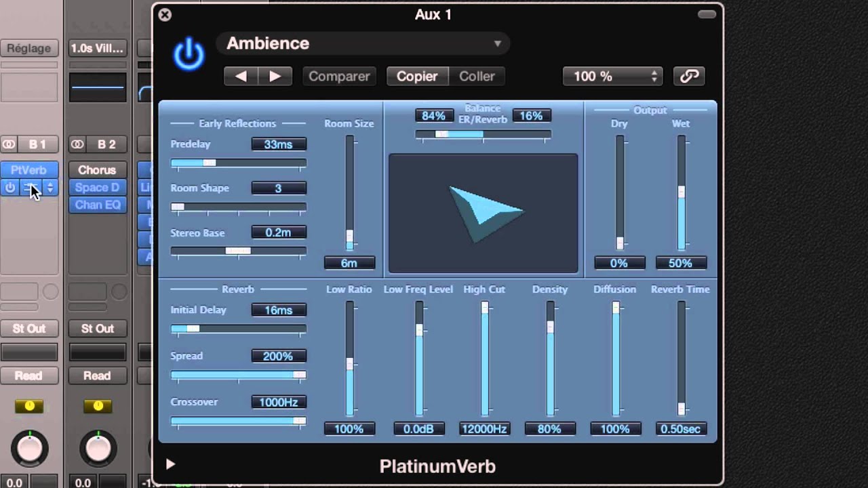The image size is (868, 488).
Task: Click the Reverb Time vertical slider
Action: (x=682, y=359)
